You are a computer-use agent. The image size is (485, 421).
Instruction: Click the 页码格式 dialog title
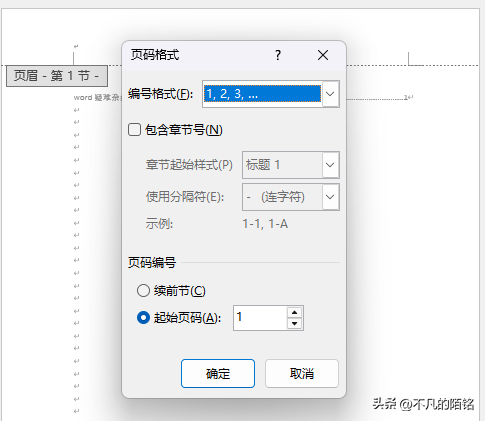click(155, 55)
